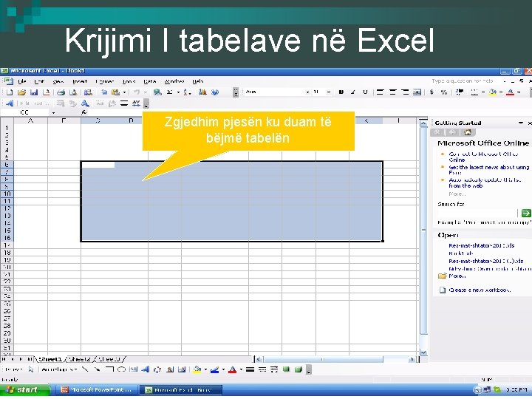
Task: Open the File menu
Action: (22, 81)
